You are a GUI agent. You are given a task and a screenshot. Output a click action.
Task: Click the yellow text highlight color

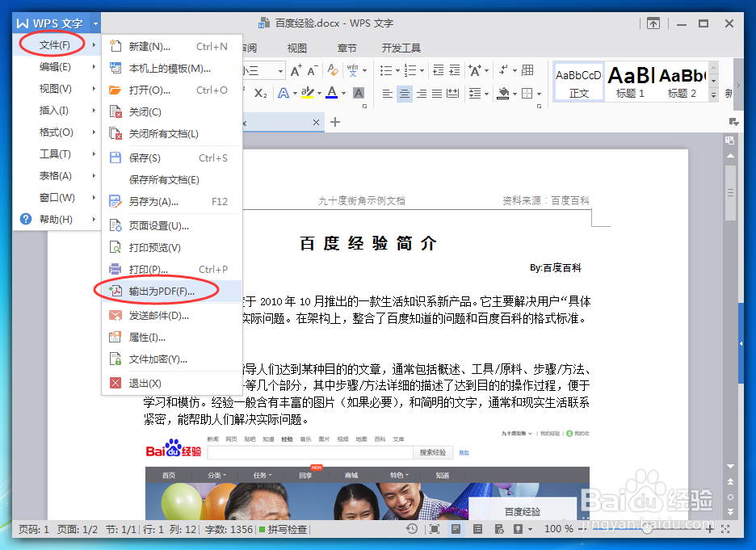307,93
